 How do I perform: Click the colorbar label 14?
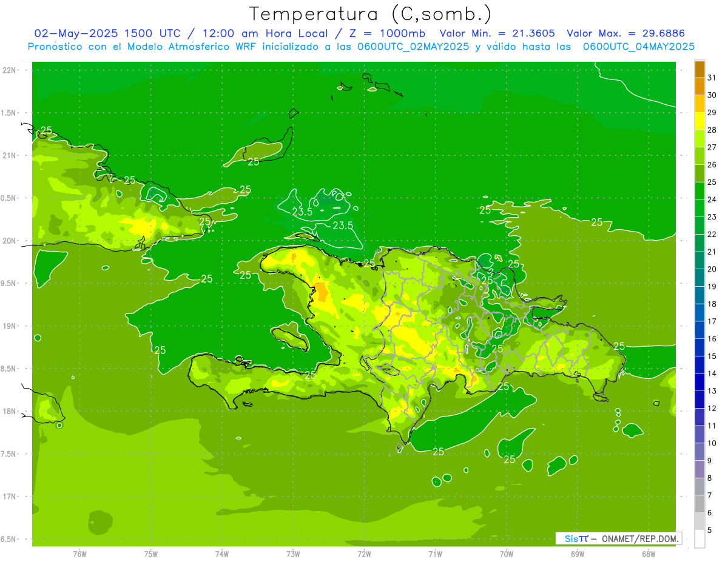pyautogui.click(x=712, y=373)
